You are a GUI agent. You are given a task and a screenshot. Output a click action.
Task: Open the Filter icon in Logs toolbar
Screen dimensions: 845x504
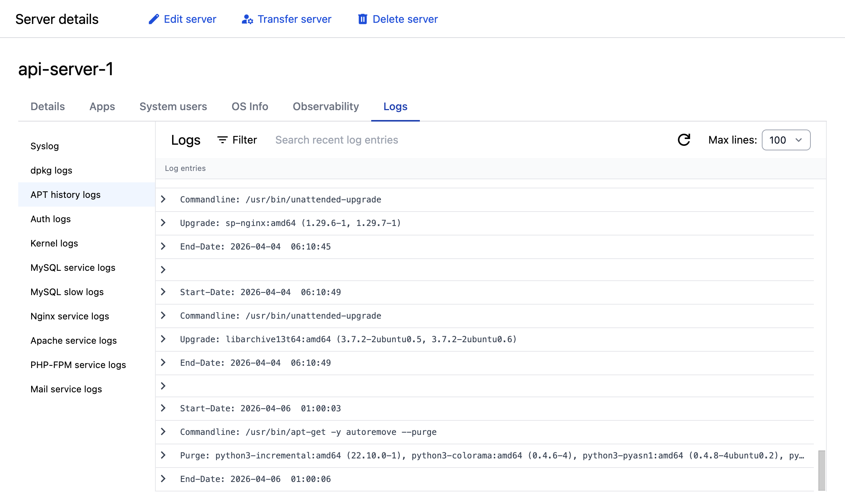pos(222,140)
